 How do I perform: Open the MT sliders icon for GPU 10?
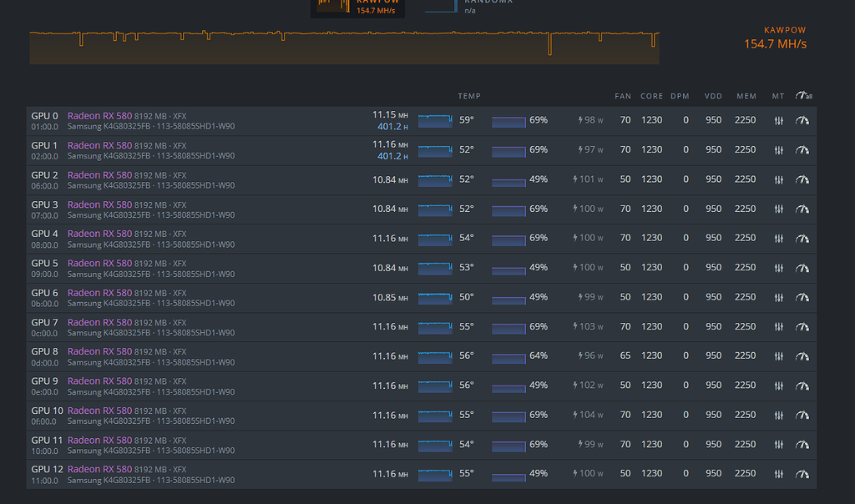tap(778, 415)
